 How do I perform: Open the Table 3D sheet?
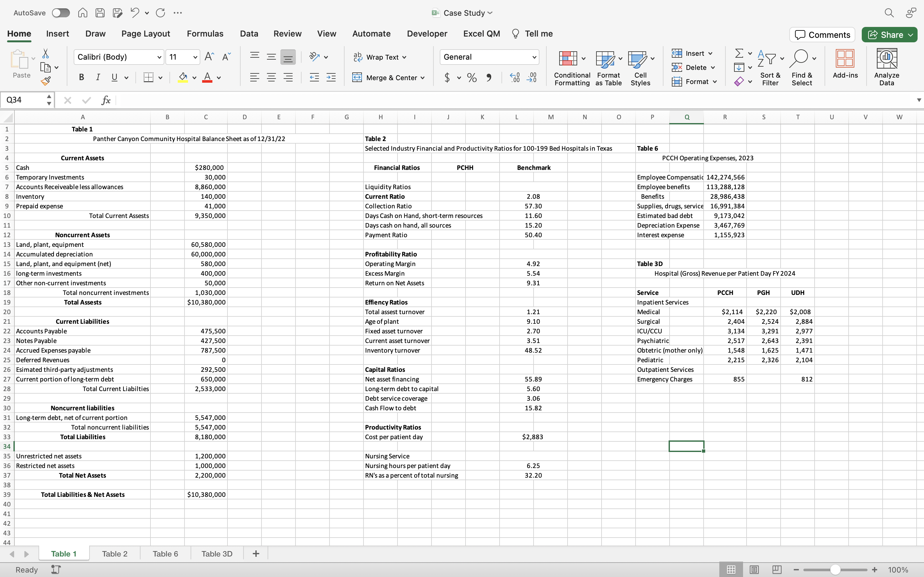click(x=217, y=553)
